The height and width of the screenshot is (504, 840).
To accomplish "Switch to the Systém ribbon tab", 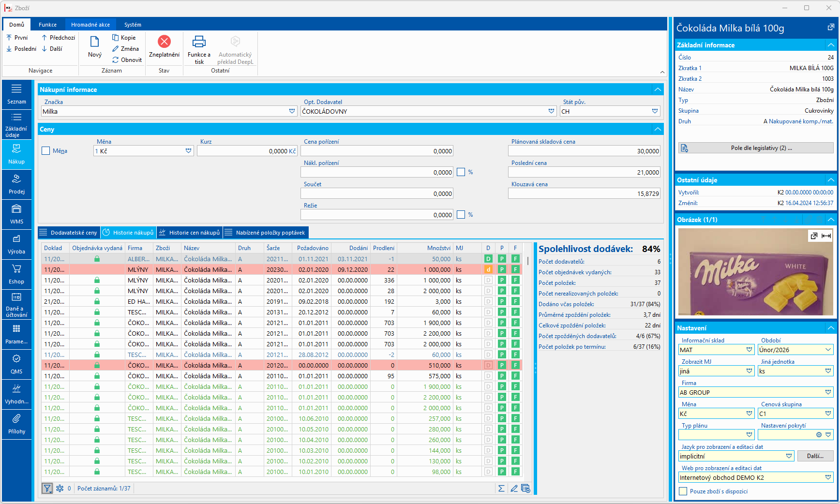I will tap(133, 25).
